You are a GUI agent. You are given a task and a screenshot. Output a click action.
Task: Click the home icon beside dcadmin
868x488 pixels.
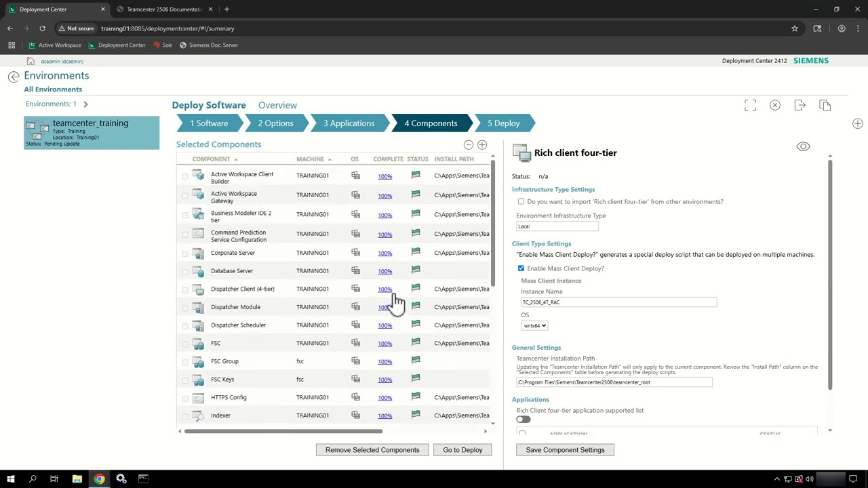point(31,61)
